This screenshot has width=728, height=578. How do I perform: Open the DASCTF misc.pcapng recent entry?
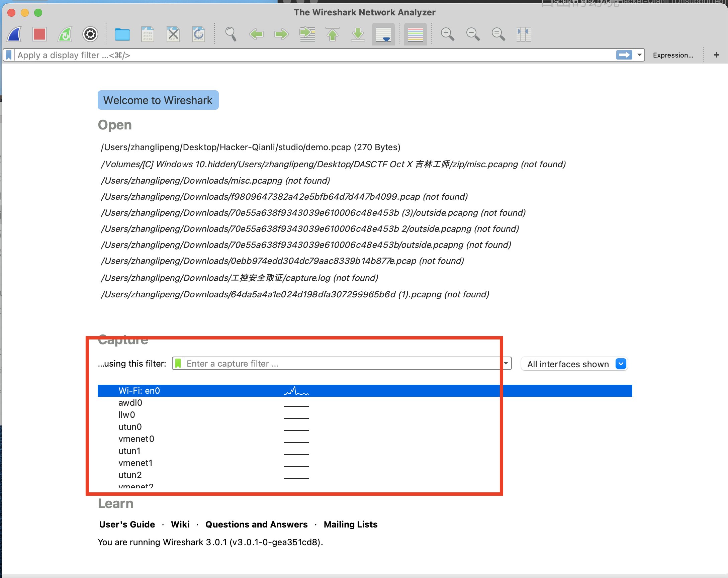point(333,164)
